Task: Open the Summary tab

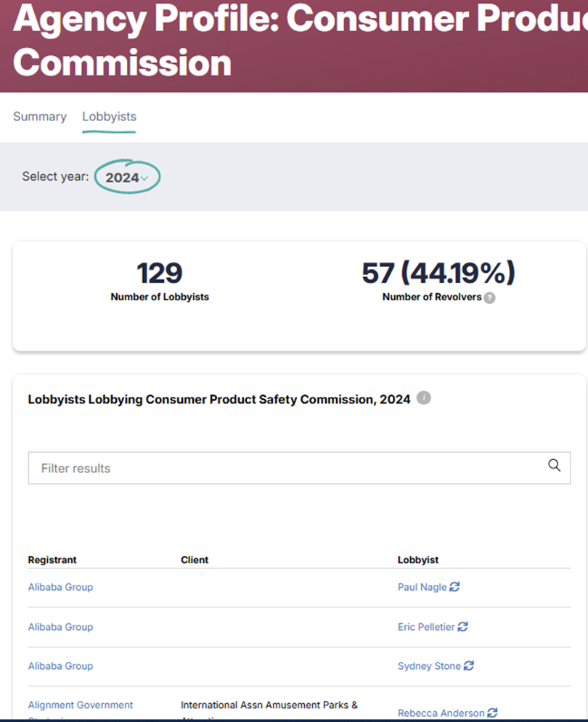Action: click(x=40, y=117)
